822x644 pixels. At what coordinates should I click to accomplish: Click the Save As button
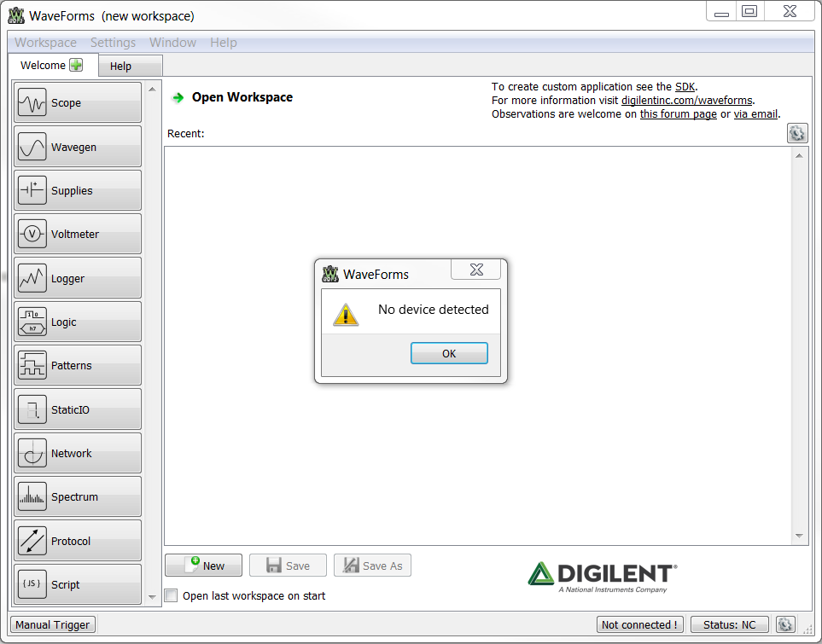[x=372, y=566]
